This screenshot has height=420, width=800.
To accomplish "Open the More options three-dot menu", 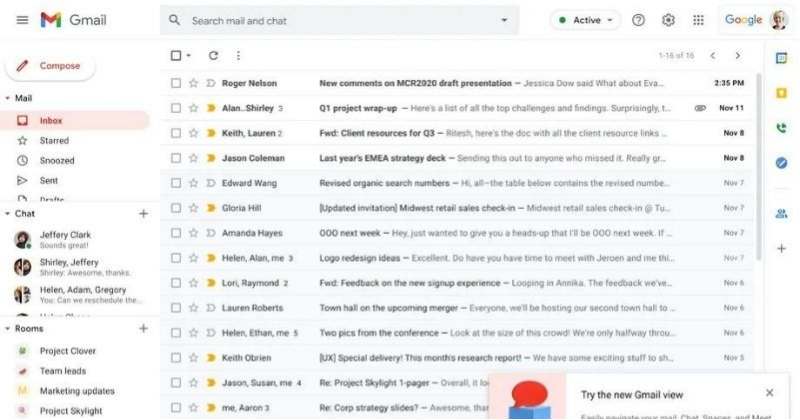I will [x=238, y=56].
